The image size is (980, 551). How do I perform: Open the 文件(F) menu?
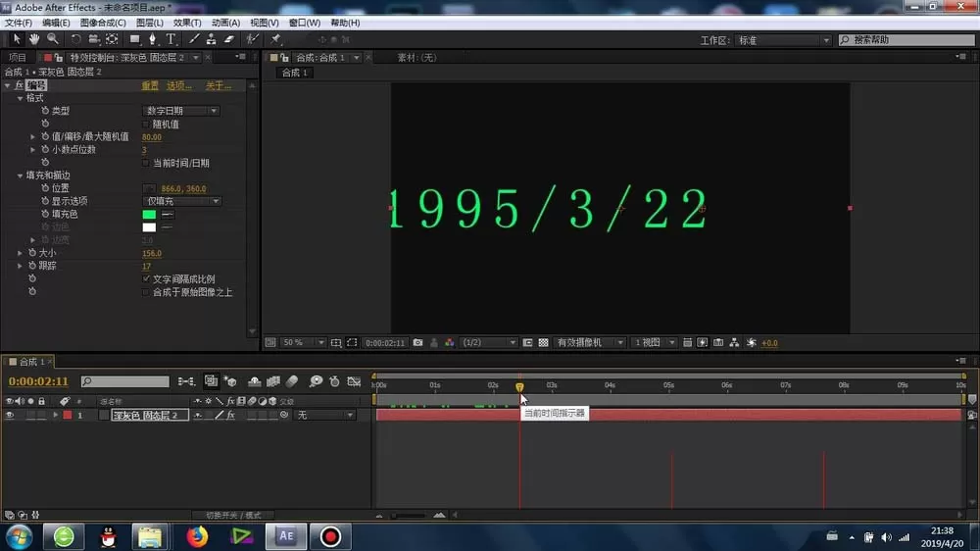[18, 23]
